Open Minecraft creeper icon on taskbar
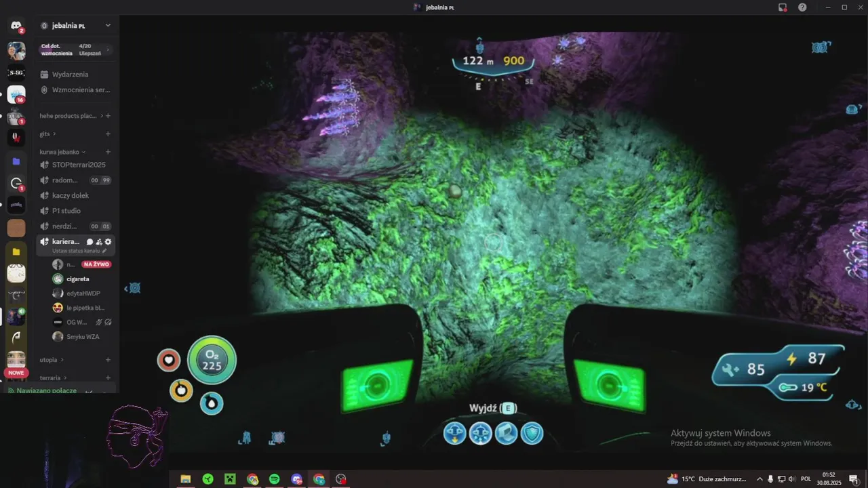Screen dimensions: 868x488 pyautogui.click(x=230, y=479)
